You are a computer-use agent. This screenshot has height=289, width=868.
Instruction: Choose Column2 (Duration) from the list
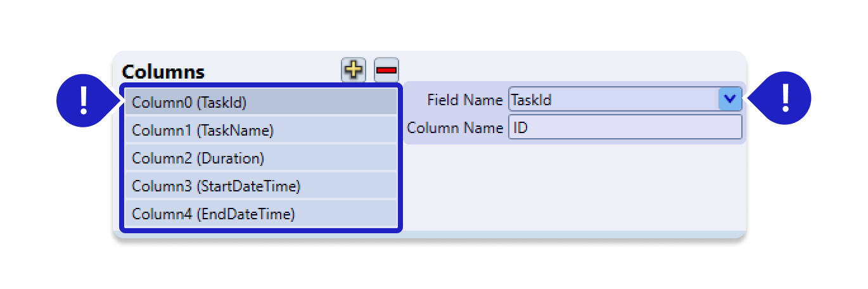coord(260,158)
